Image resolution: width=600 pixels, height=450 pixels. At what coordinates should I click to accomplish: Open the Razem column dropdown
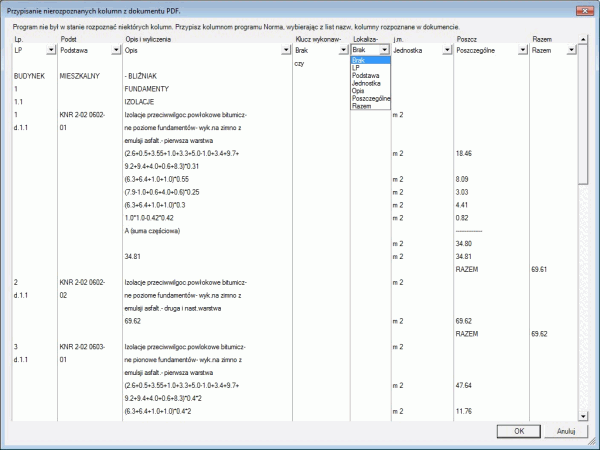click(570, 49)
